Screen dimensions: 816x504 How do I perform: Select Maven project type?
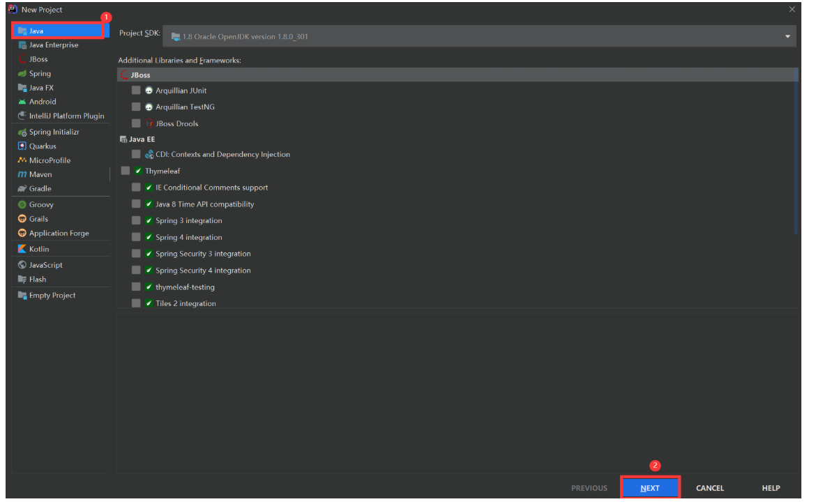pyautogui.click(x=61, y=174)
